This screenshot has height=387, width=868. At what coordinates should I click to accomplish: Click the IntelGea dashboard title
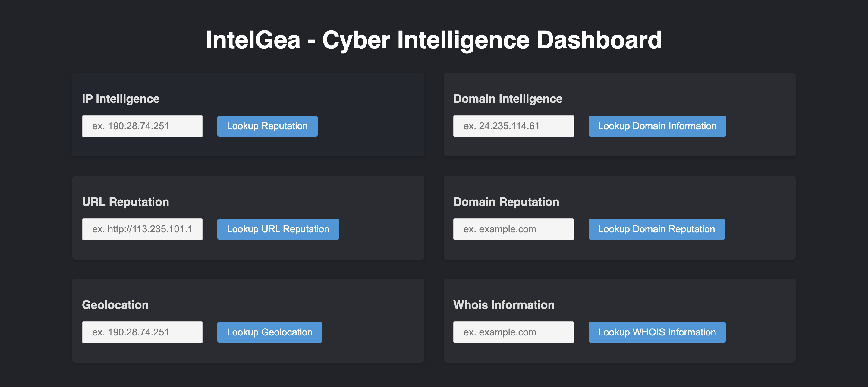coord(434,40)
